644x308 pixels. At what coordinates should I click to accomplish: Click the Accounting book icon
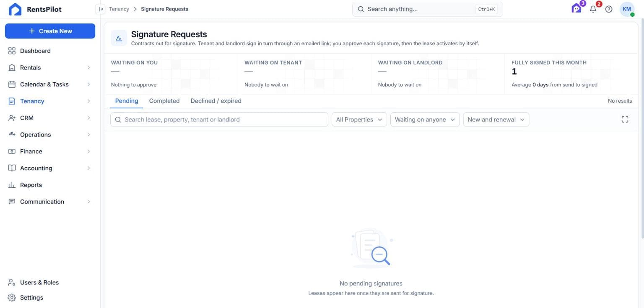(x=12, y=168)
